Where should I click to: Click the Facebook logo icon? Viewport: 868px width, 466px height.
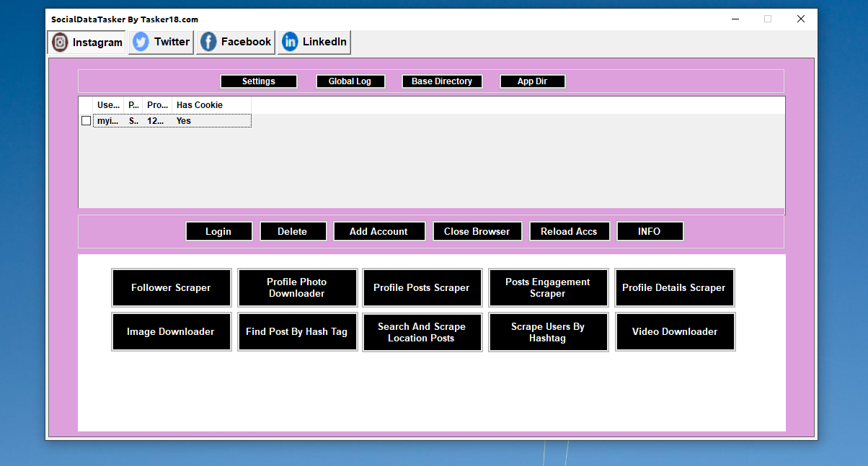click(x=208, y=42)
